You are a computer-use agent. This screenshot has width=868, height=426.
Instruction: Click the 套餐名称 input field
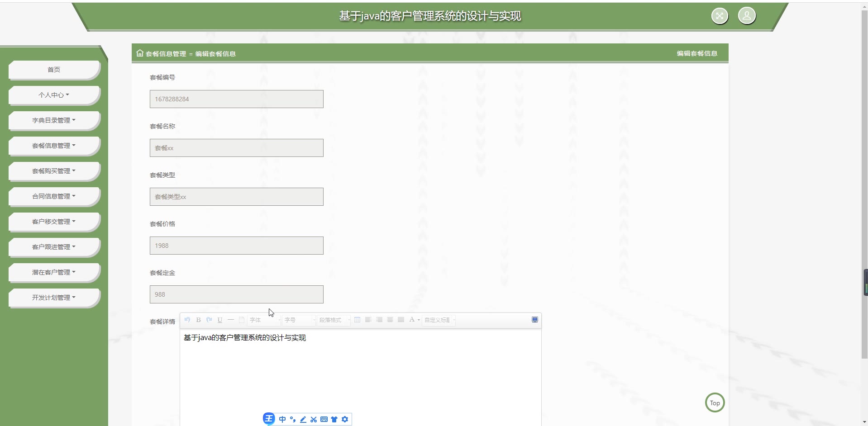(x=237, y=148)
